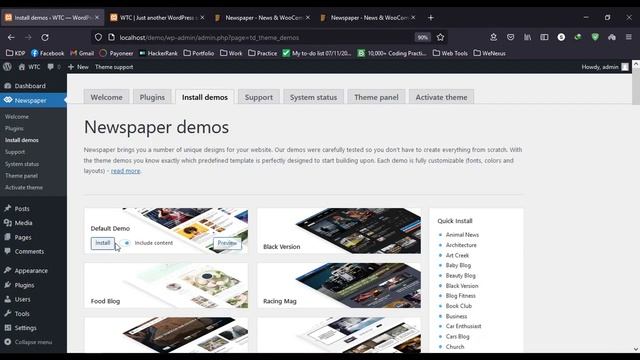Open Appearance in the WordPress sidebar
640x360 pixels.
coord(31,271)
